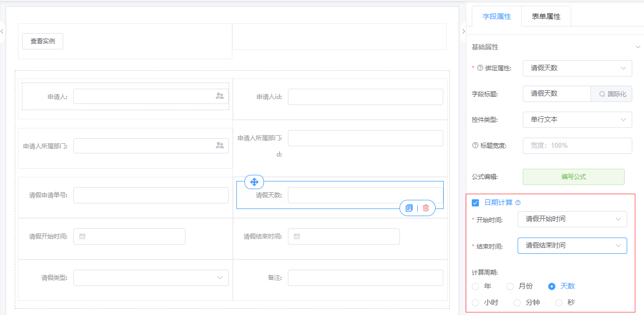Select the 字段属性 tab
Viewport: 644px width, 315px height.
[x=497, y=16]
